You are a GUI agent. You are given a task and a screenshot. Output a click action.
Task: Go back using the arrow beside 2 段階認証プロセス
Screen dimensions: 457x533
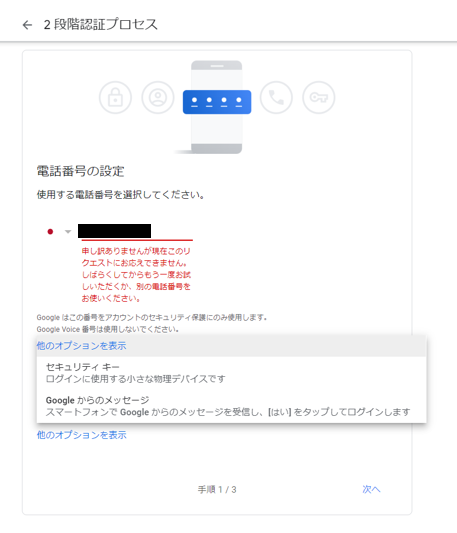pos(27,25)
